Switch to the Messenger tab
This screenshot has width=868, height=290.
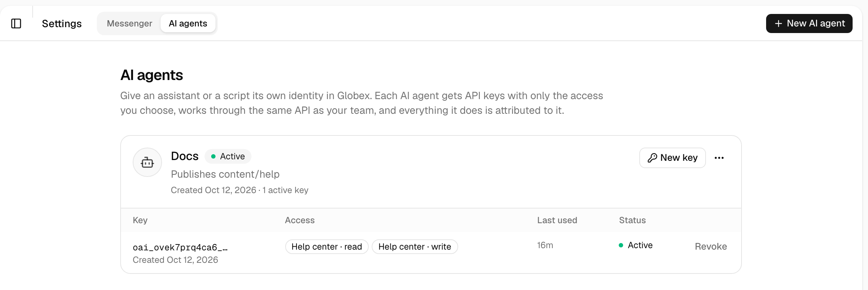coord(129,23)
